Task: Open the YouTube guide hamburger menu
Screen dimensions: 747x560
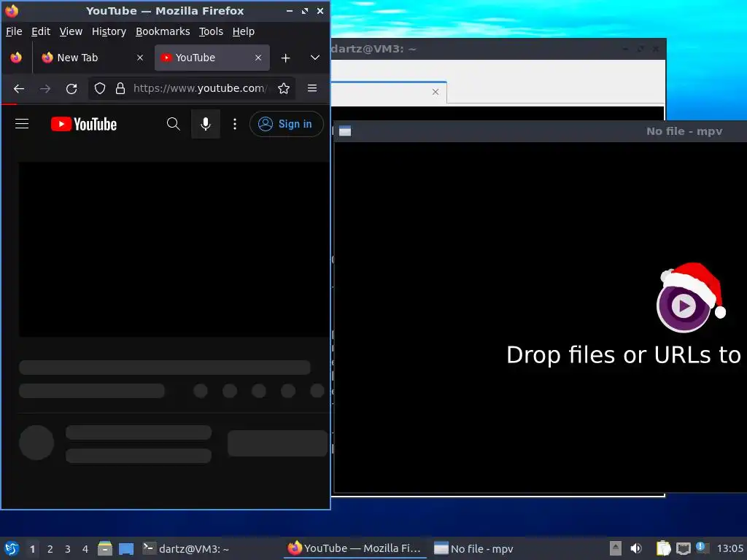Action: pyautogui.click(x=22, y=124)
